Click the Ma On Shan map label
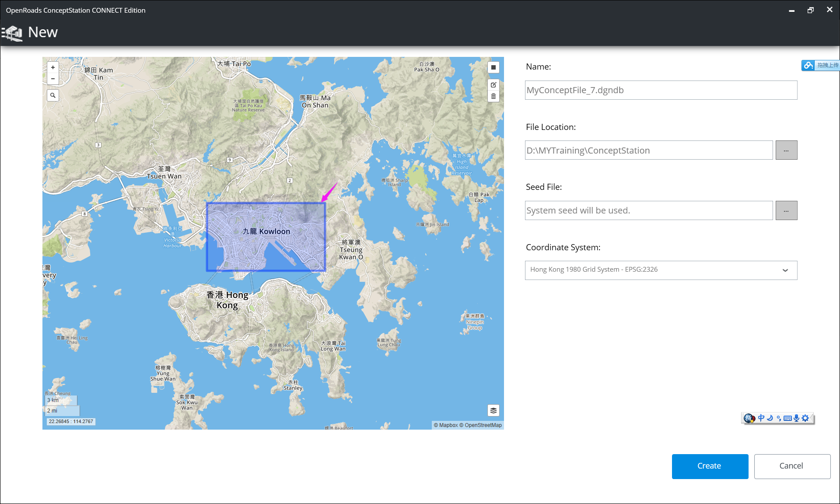Image resolution: width=840 pixels, height=504 pixels. point(315,101)
